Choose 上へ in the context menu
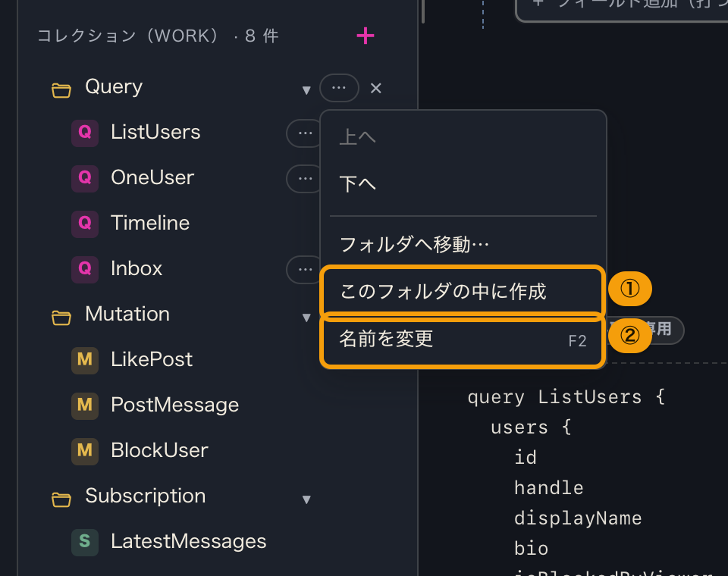 pos(463,137)
